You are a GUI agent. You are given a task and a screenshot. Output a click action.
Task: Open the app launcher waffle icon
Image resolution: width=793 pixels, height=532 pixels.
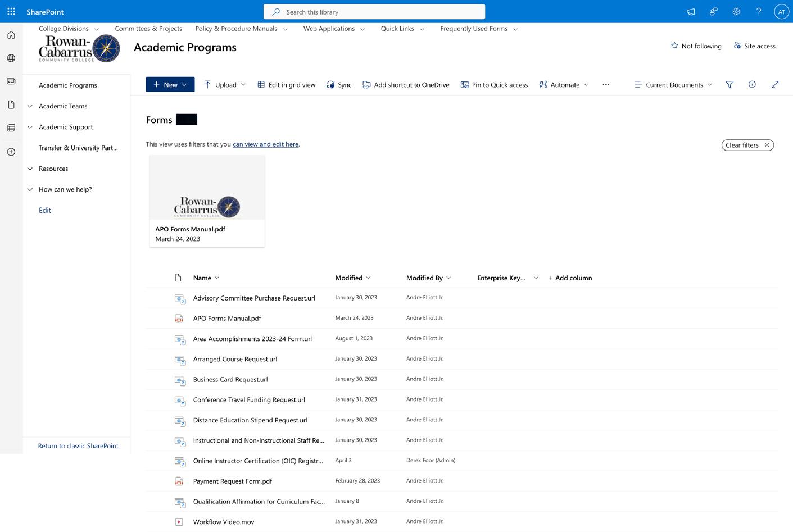[x=11, y=11]
